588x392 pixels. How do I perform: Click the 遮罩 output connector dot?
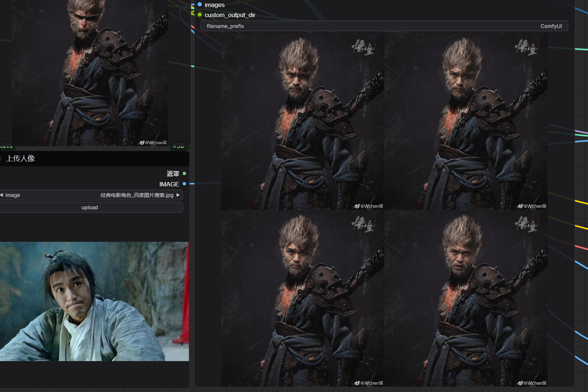click(184, 174)
